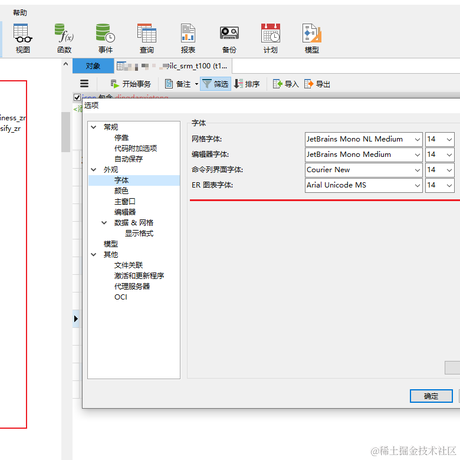
Task: Click the left panel vertical scrollbar thumb
Action: [65, 132]
